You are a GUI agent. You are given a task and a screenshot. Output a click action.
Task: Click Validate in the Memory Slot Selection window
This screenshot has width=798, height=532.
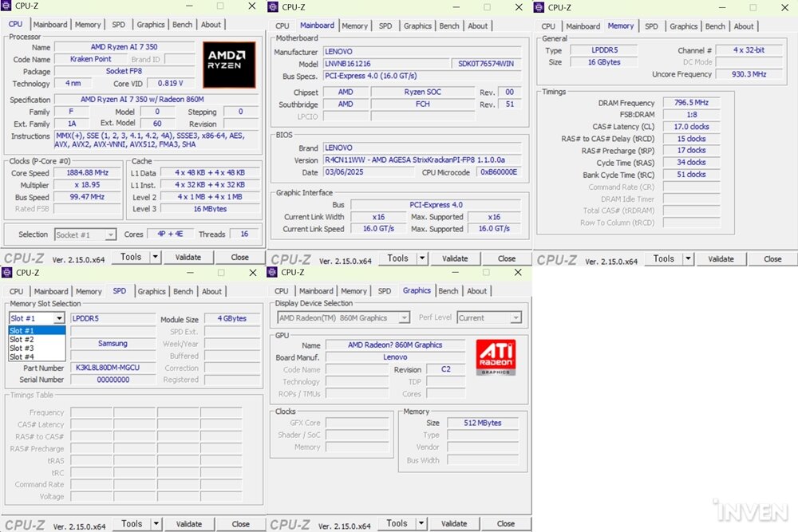click(189, 524)
